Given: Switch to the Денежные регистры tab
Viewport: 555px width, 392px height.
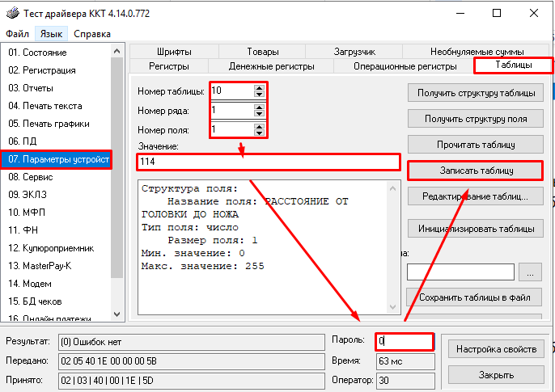Looking at the screenshot, I should point(269,66).
